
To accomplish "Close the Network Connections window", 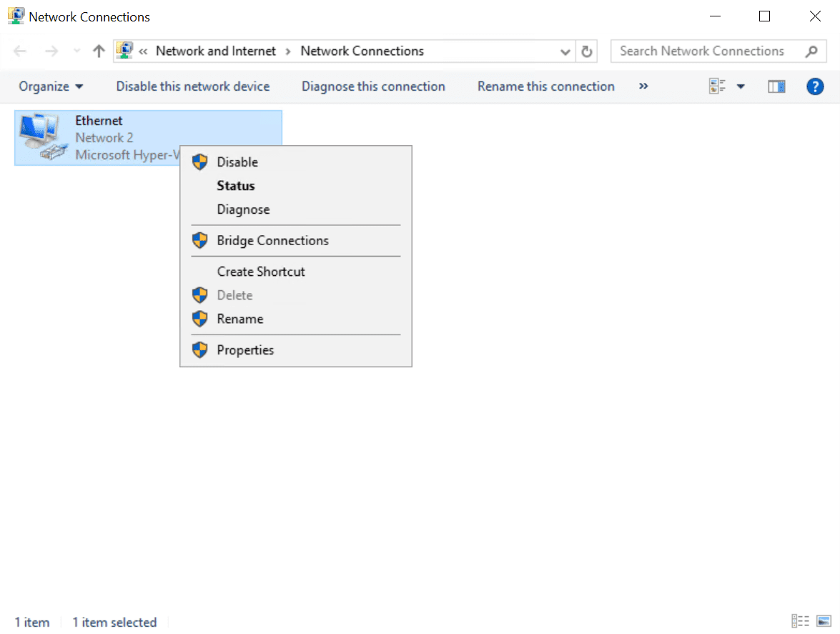I will (815, 16).
